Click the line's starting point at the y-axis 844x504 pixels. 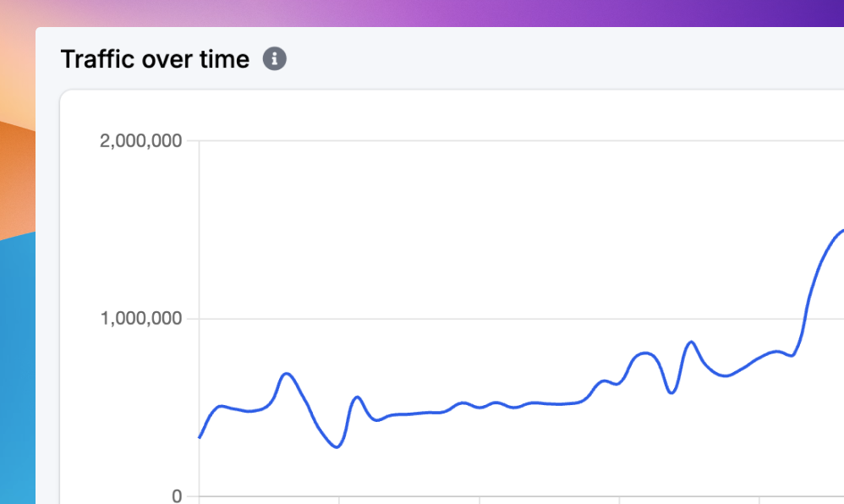click(x=200, y=436)
